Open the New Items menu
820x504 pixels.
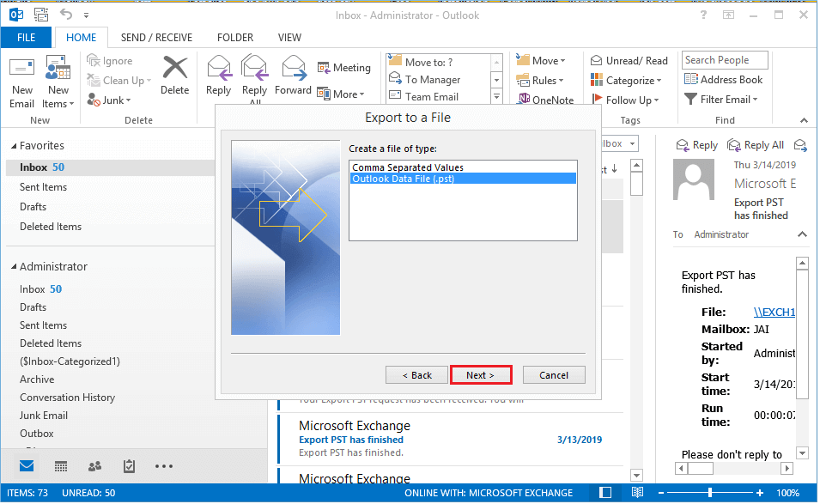coord(58,82)
